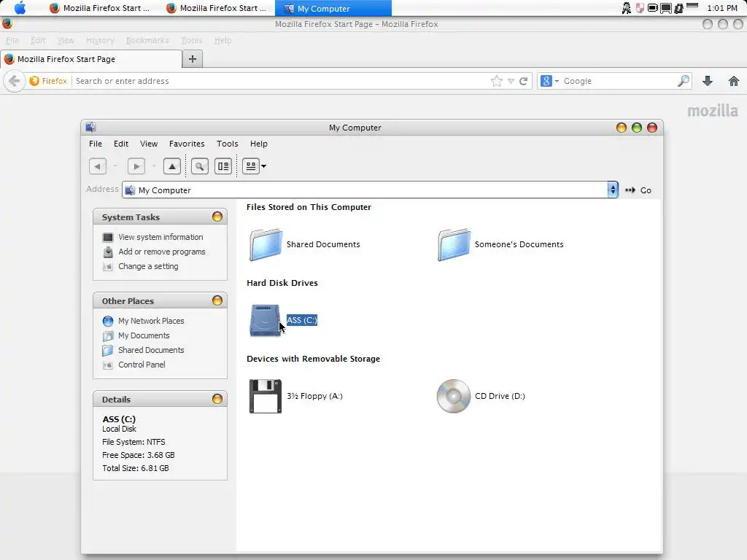Open a new Firefox tab with plus button
747x560 pixels.
pyautogui.click(x=193, y=59)
